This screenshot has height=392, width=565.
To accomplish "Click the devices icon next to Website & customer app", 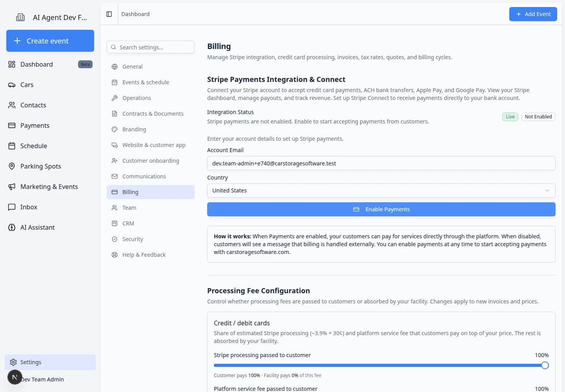I will [115, 145].
